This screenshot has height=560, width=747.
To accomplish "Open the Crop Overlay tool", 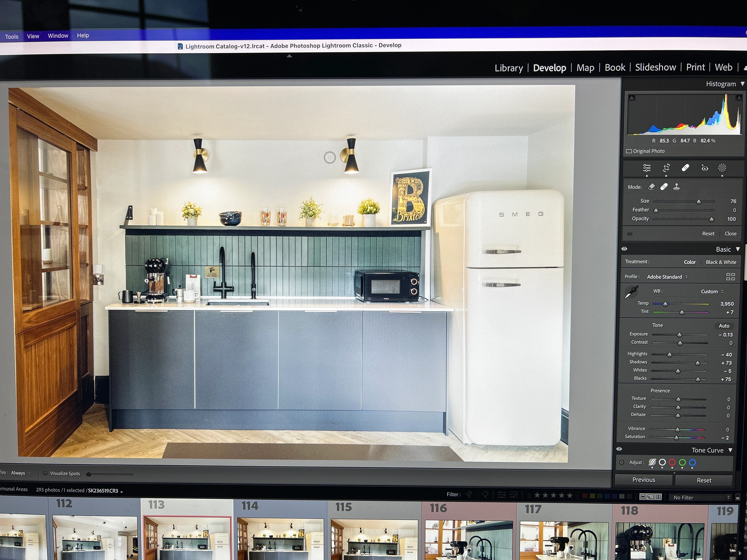I will (x=666, y=168).
